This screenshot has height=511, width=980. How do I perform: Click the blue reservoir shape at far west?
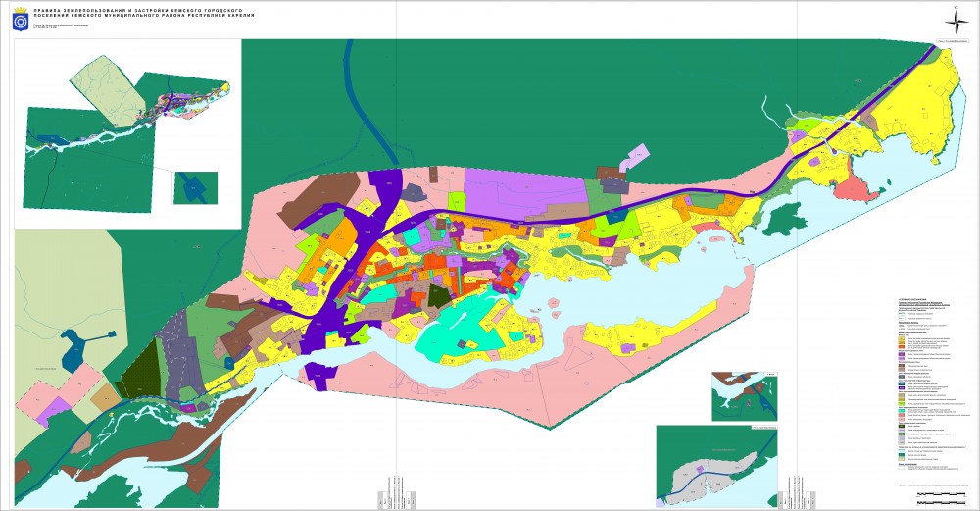76,346
